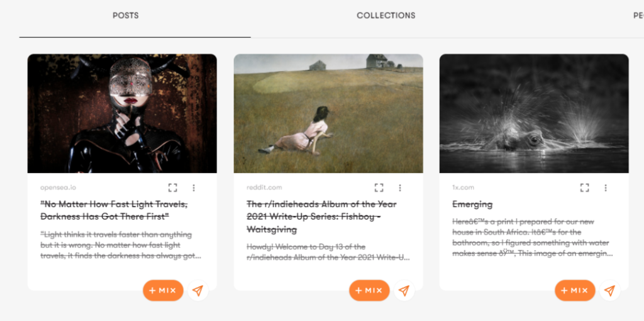This screenshot has height=321, width=644.
Task: Switch to the Posts tab
Action: [126, 16]
